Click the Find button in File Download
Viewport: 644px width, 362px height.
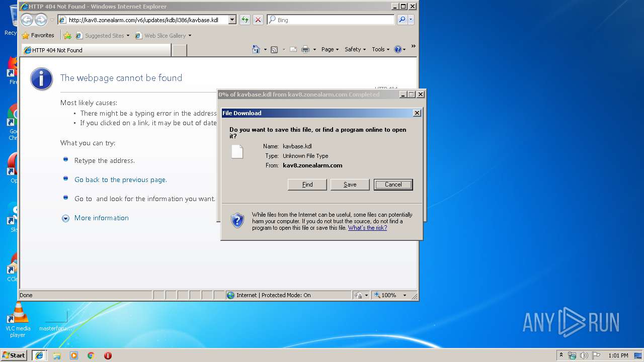coord(307,185)
